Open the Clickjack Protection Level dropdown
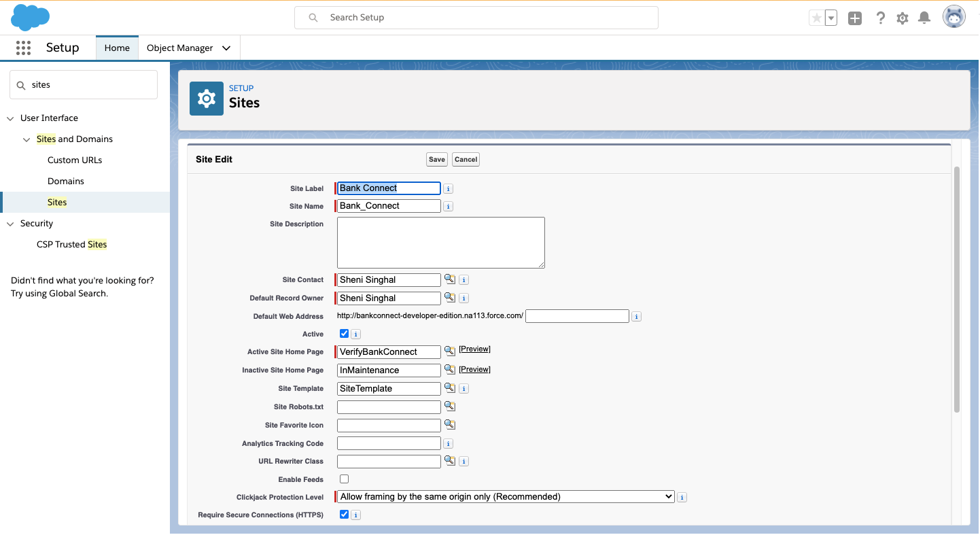The height and width of the screenshot is (535, 980). 506,497
